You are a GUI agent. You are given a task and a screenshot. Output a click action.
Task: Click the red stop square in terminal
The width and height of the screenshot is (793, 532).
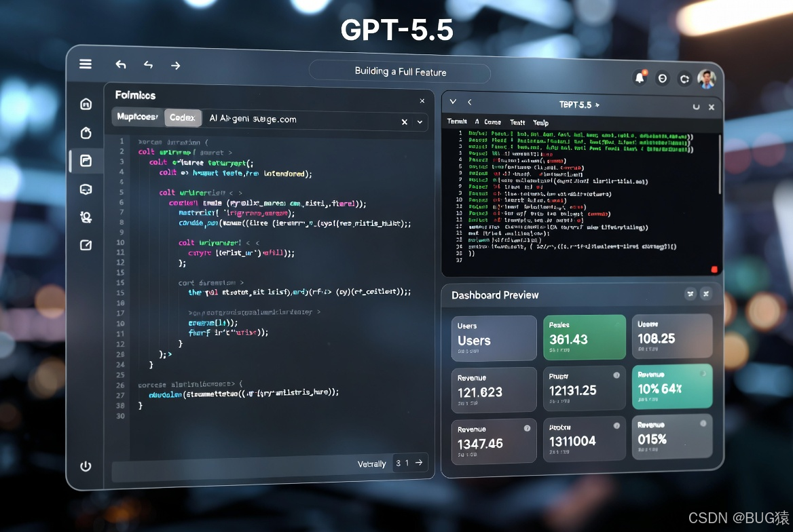[714, 269]
